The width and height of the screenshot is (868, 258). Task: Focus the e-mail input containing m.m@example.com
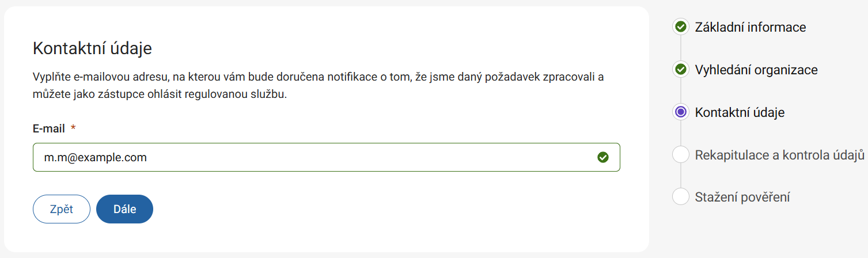(x=311, y=157)
